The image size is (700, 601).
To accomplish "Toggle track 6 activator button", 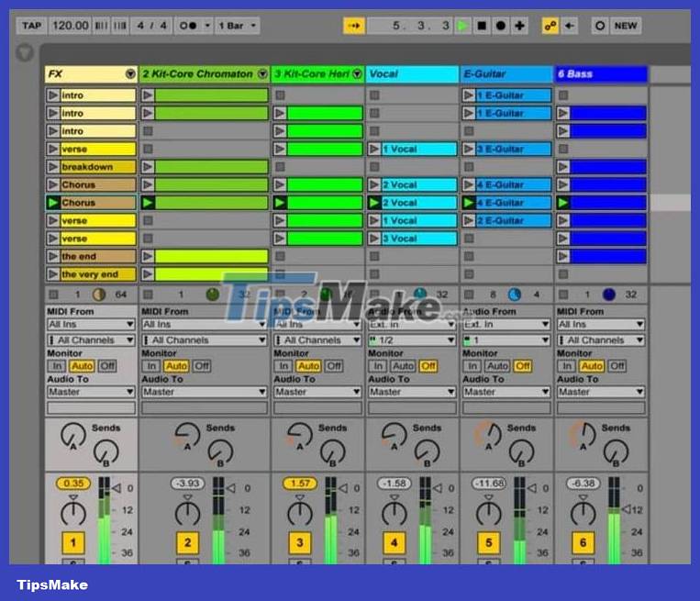I will [x=583, y=542].
